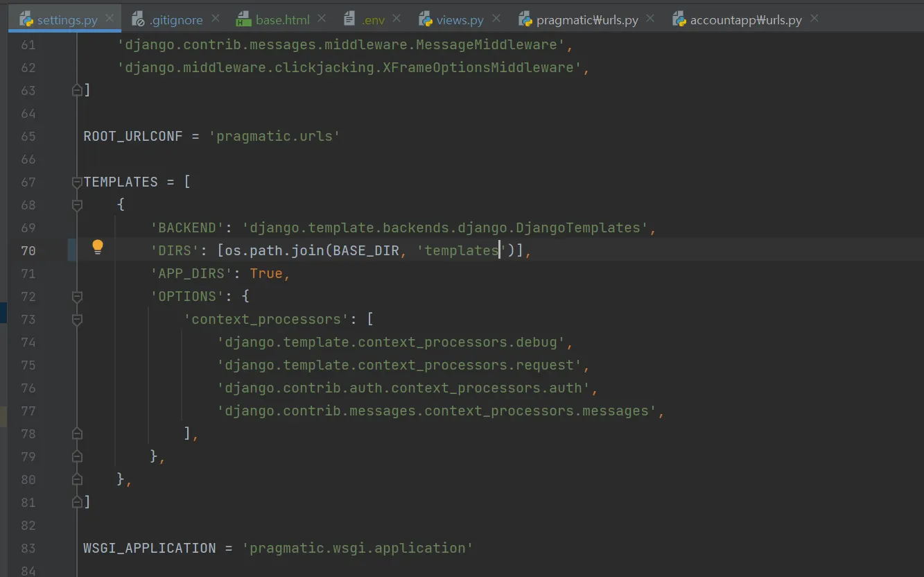924x577 pixels.
Task: Open the base.html tab
Action: click(282, 20)
